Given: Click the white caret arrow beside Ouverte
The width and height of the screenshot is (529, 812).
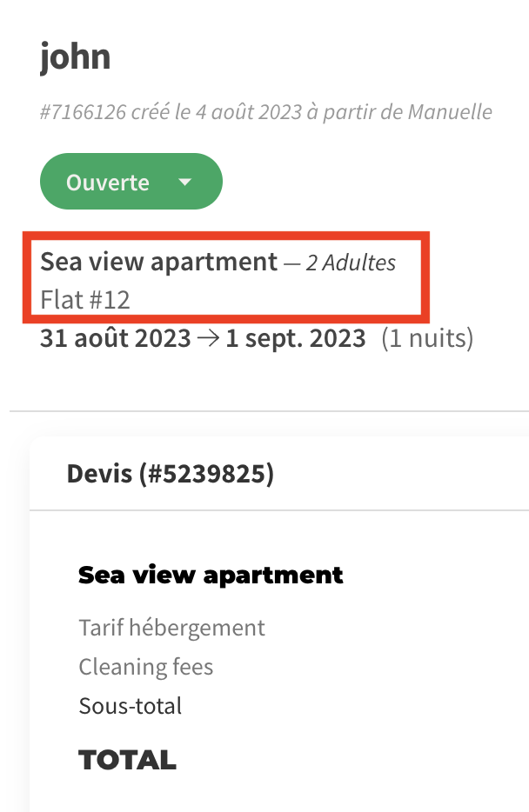Looking at the screenshot, I should tap(184, 183).
